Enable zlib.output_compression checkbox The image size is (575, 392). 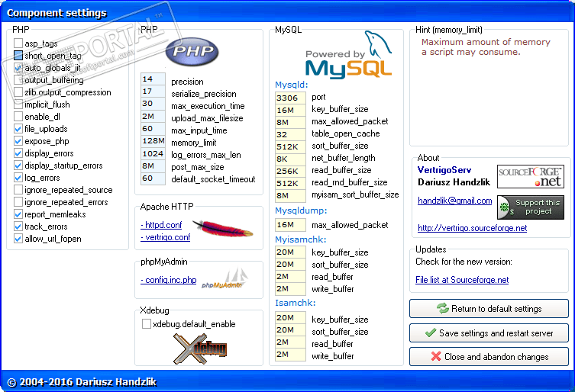pyautogui.click(x=18, y=92)
